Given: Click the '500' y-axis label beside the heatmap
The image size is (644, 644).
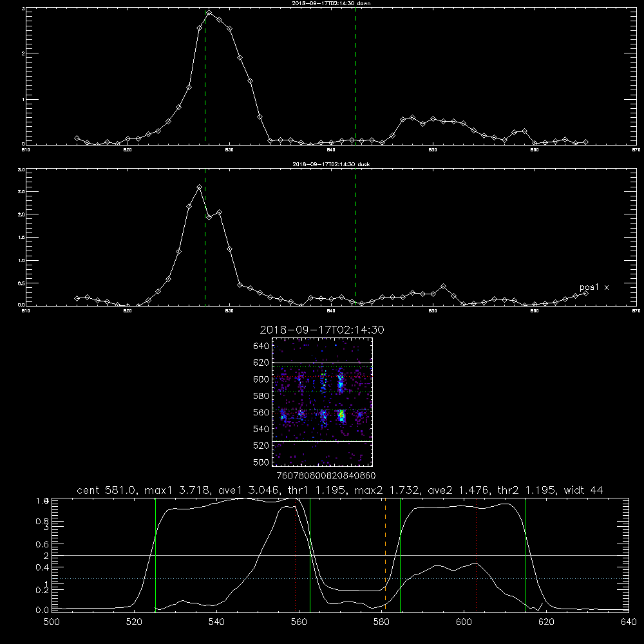Looking at the screenshot, I should pyautogui.click(x=261, y=462).
